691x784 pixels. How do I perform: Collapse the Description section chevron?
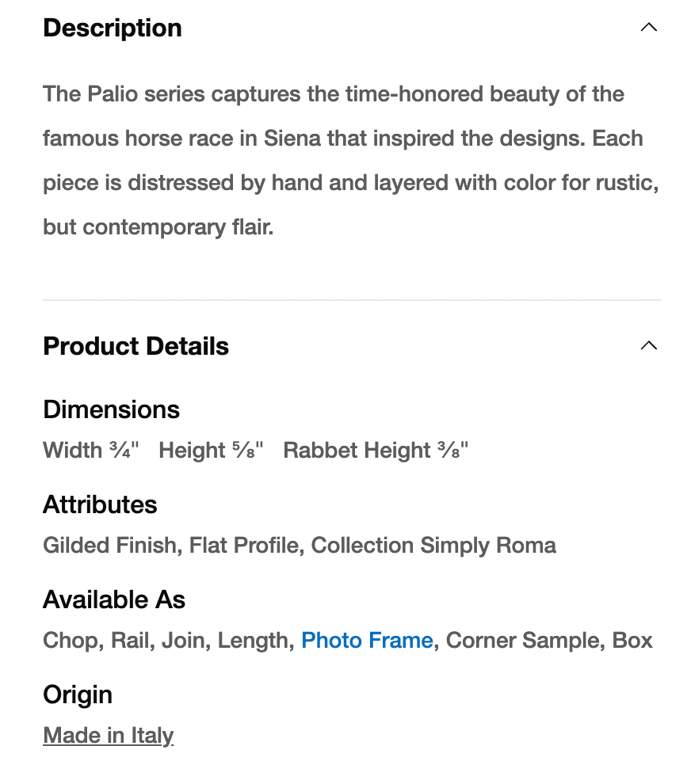(648, 28)
